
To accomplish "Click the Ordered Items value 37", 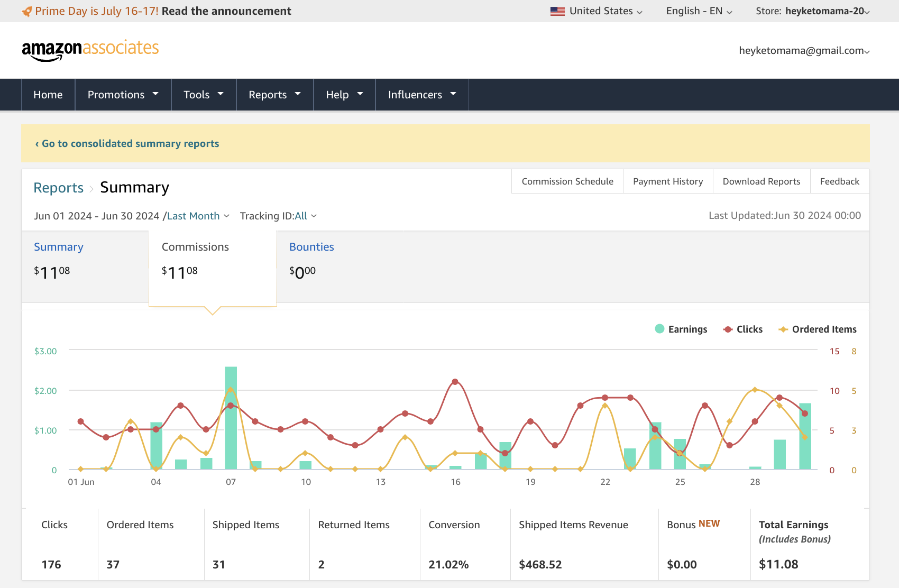I will [113, 565].
